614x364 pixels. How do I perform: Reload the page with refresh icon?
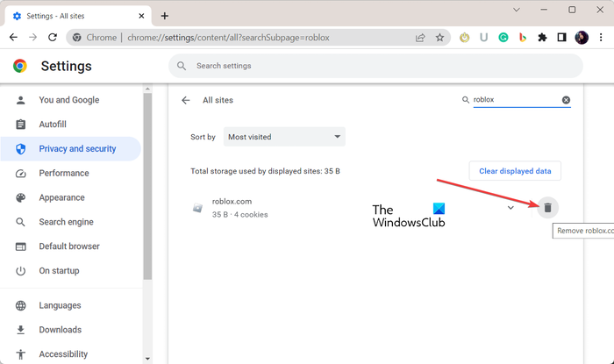pyautogui.click(x=53, y=37)
